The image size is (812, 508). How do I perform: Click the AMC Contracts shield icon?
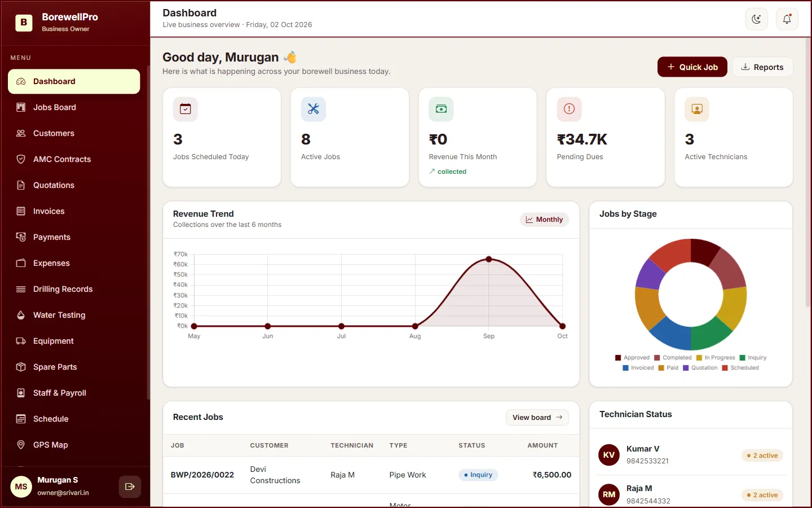point(21,159)
